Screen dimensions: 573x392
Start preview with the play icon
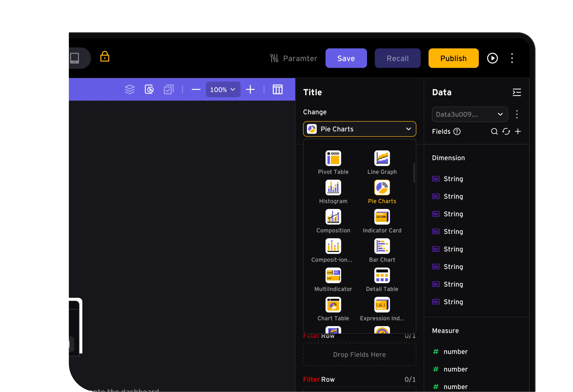coord(492,58)
